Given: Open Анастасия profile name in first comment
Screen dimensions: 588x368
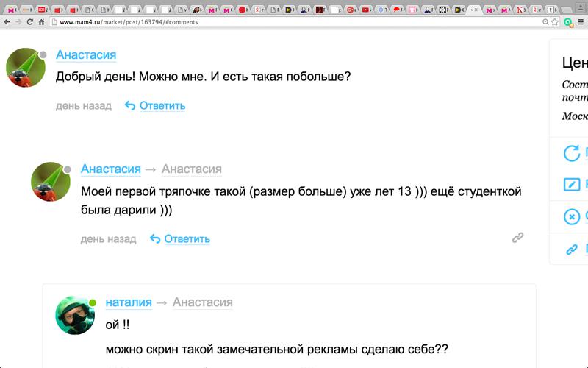Looking at the screenshot, I should click(86, 55).
